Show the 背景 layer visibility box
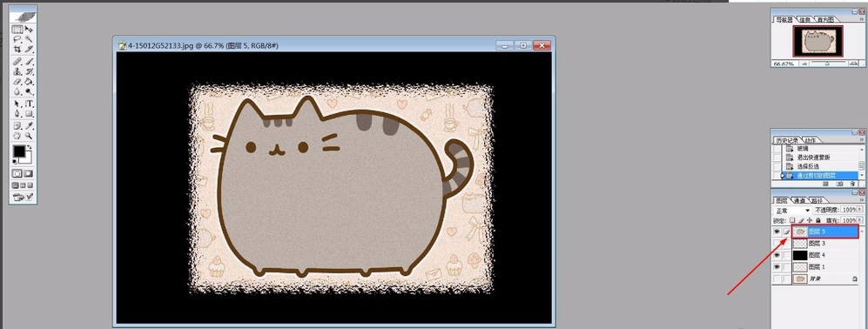The width and height of the screenshot is (868, 329). 777,279
